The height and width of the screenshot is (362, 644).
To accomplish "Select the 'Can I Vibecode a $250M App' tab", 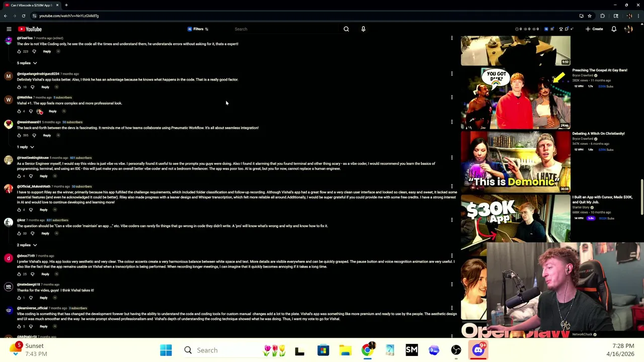I will pyautogui.click(x=31, y=5).
